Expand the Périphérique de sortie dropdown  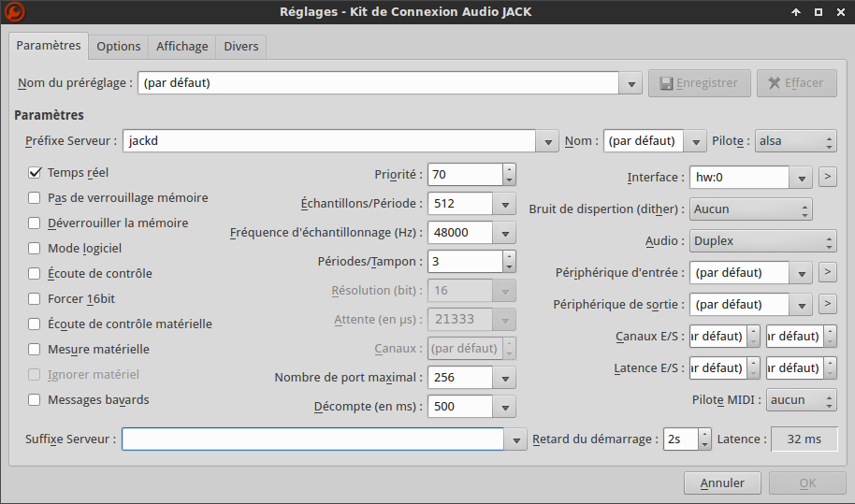[802, 305]
